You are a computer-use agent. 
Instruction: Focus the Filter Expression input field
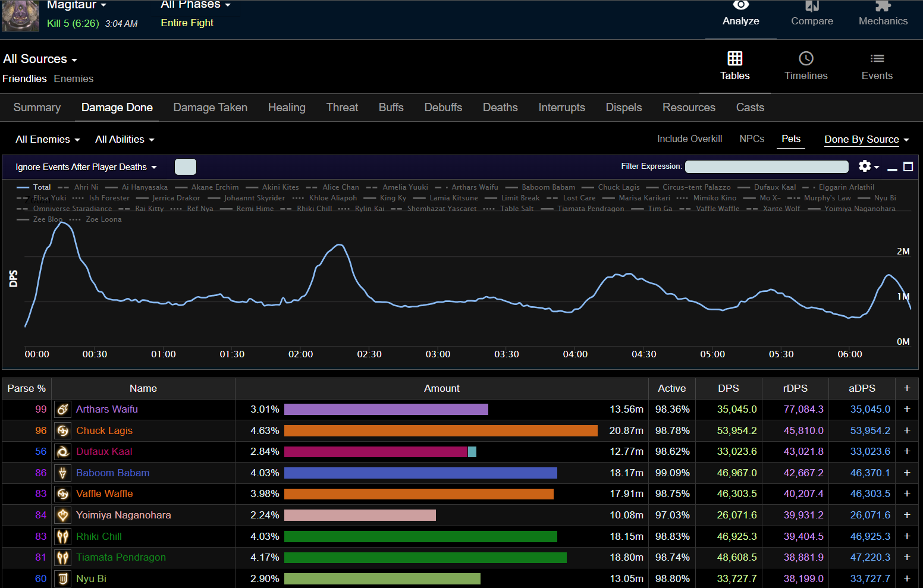[x=767, y=166]
